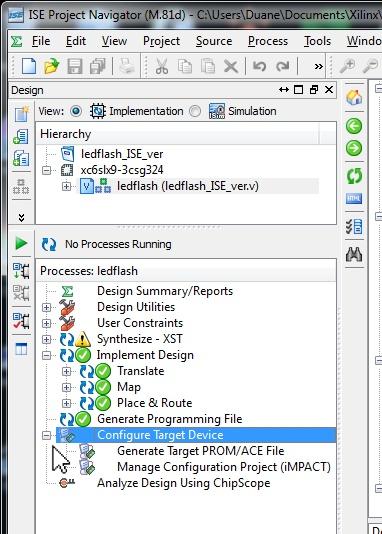
Task: Select Design Summary/Reports process
Action: 165,291
